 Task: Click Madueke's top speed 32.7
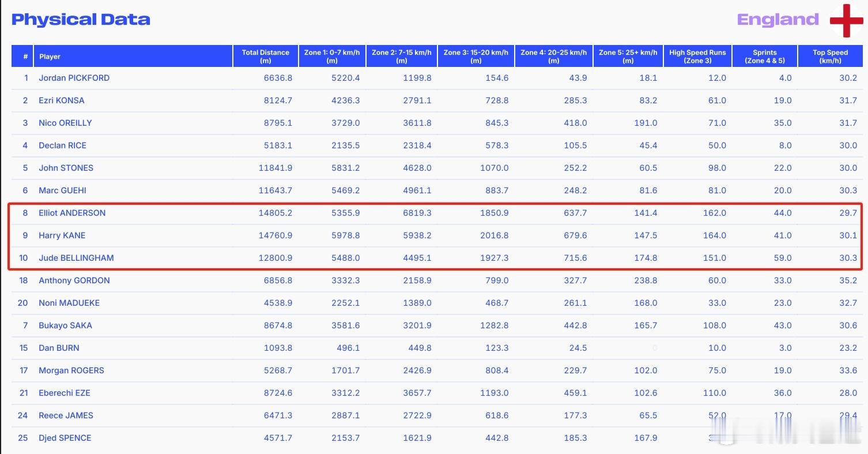point(848,303)
